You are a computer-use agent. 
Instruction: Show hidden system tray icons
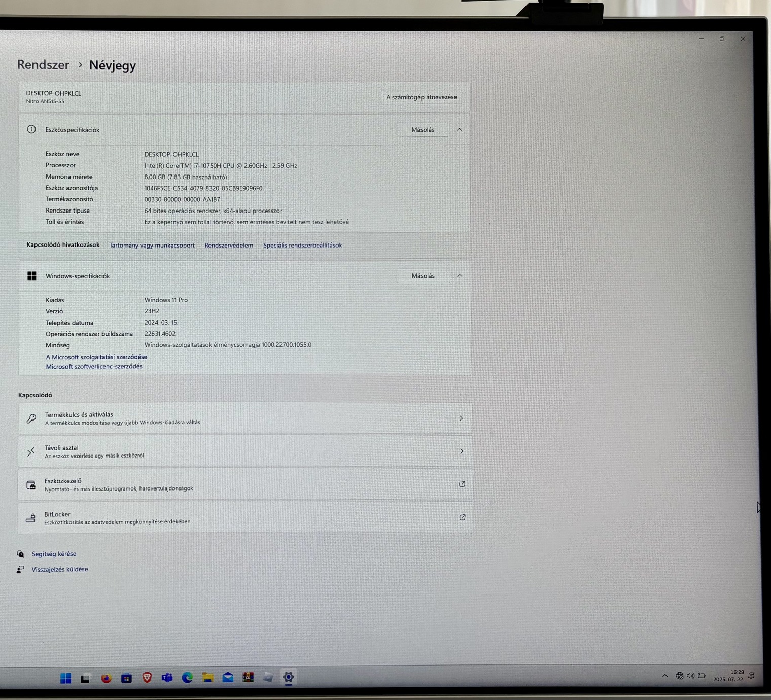[665, 676]
